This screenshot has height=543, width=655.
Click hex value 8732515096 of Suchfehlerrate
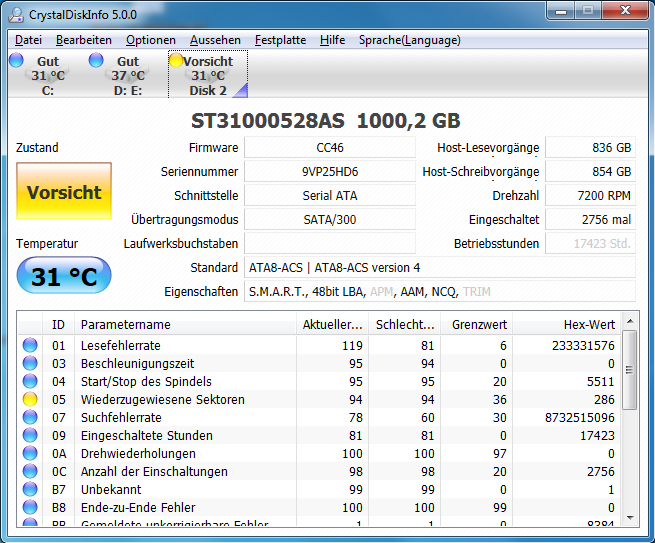click(580, 417)
